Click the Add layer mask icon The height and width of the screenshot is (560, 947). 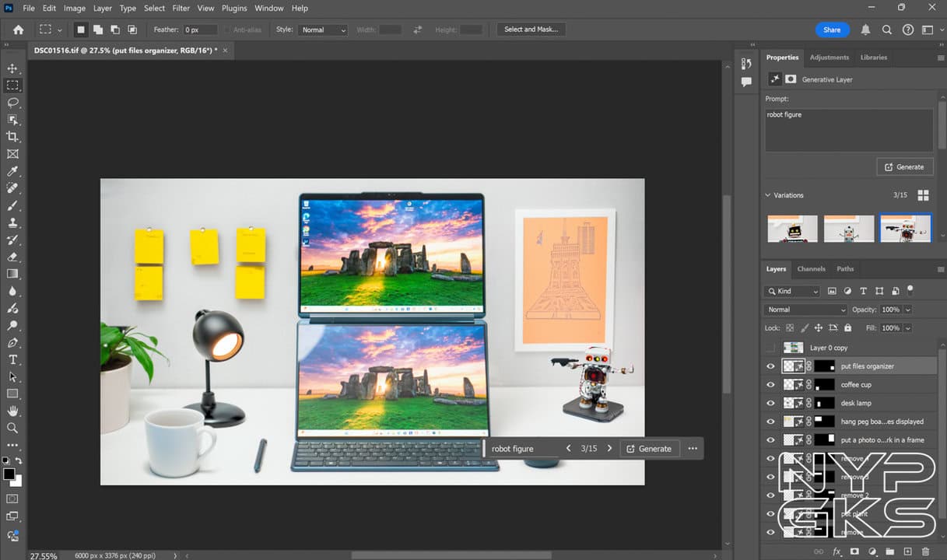854,551
